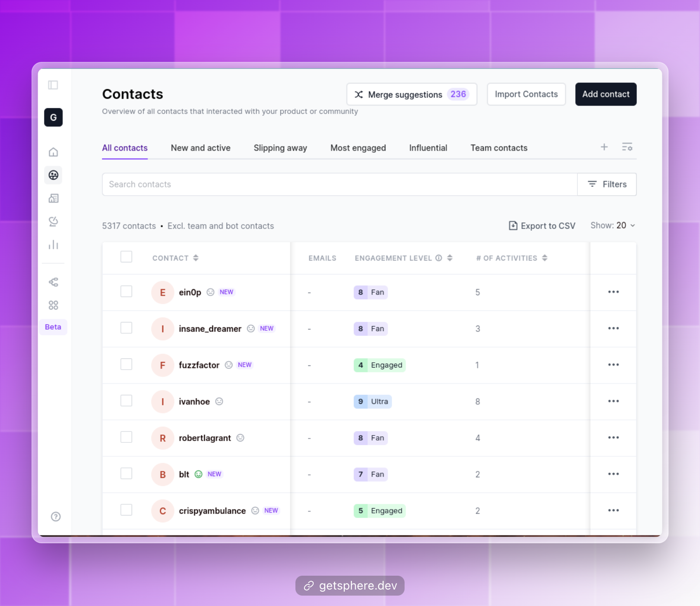Select the checkbox for ivanhoe's row
This screenshot has height=606, width=700.
(126, 401)
